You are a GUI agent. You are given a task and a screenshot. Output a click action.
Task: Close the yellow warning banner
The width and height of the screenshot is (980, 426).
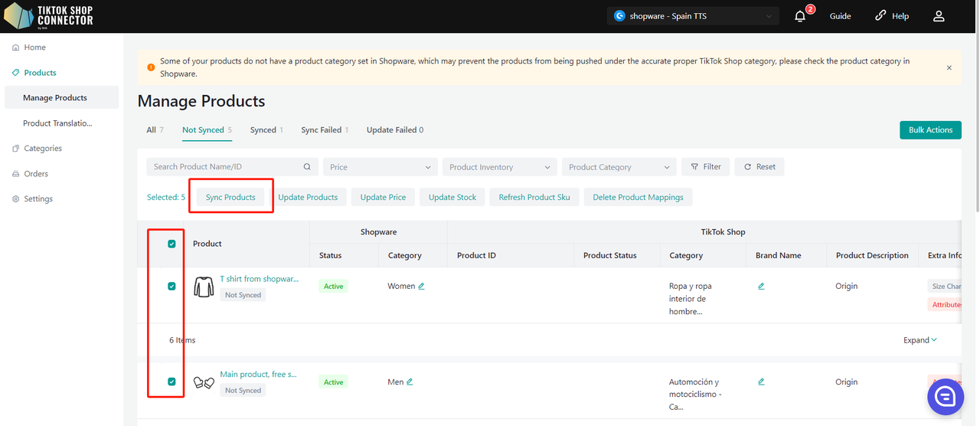pos(949,67)
